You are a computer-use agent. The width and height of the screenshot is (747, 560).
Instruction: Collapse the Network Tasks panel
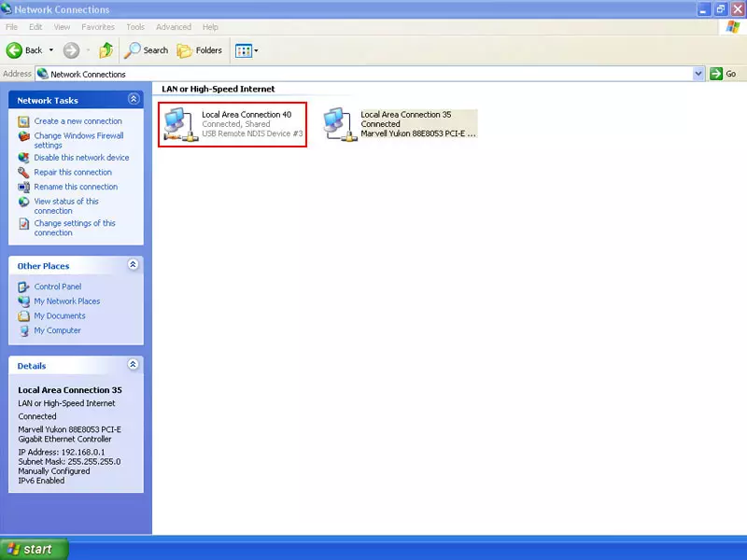click(x=134, y=99)
